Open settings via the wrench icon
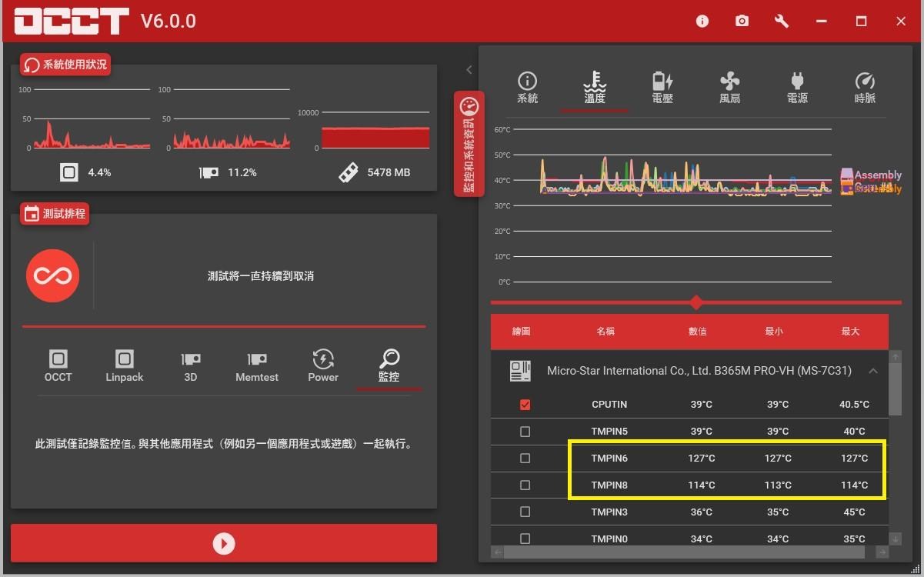Screen dimensions: 924x577 [781, 21]
